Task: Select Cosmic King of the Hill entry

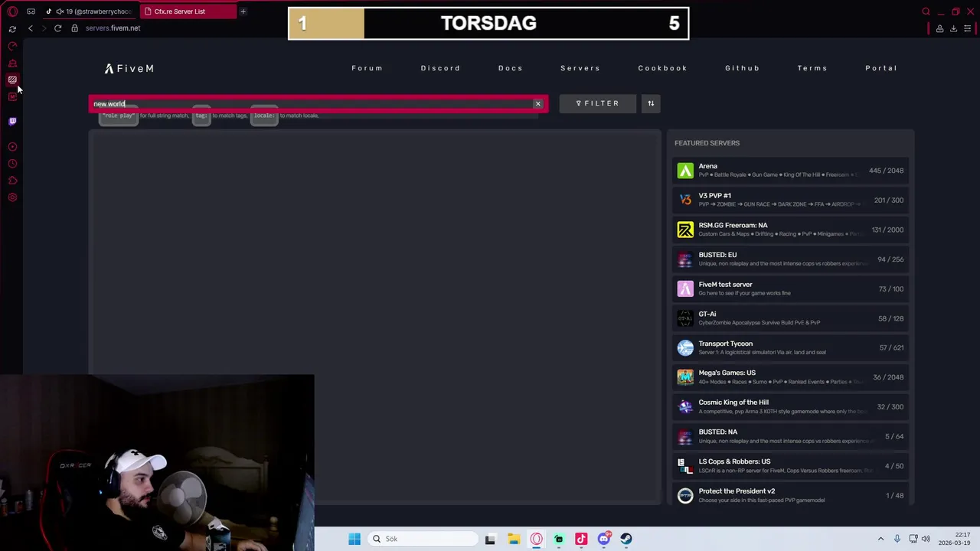Action: coord(791,406)
